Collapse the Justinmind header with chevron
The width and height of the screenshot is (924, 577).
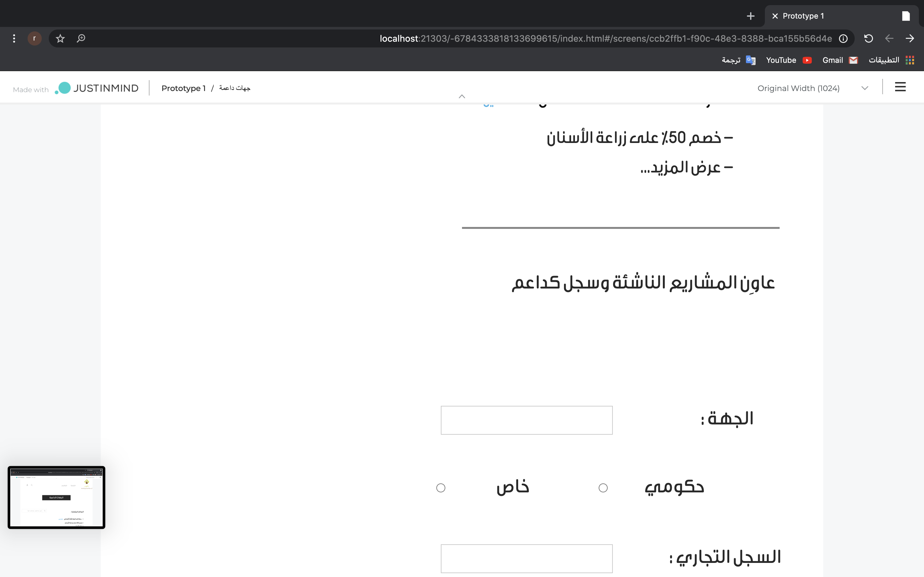[462, 96]
